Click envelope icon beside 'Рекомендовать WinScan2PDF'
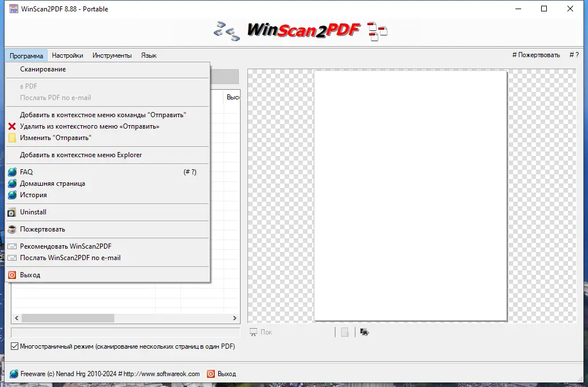 click(12, 246)
